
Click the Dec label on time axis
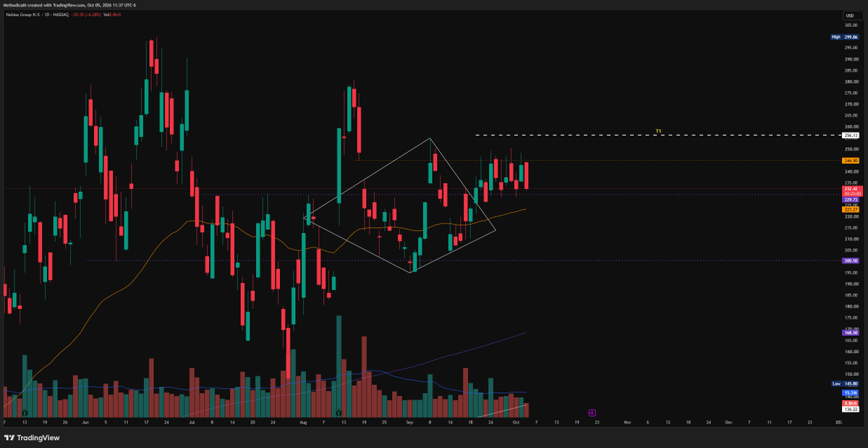tap(728, 420)
